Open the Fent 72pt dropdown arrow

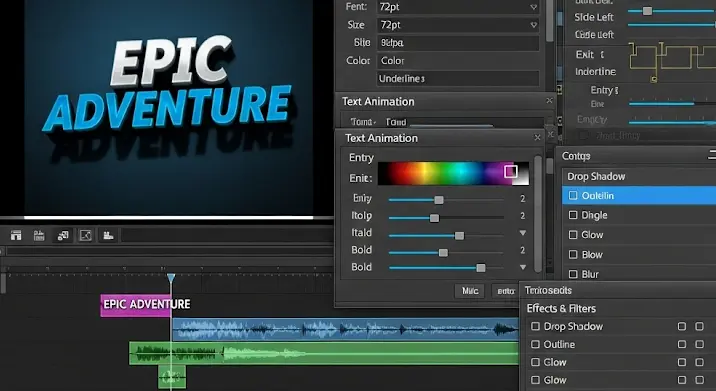point(533,7)
